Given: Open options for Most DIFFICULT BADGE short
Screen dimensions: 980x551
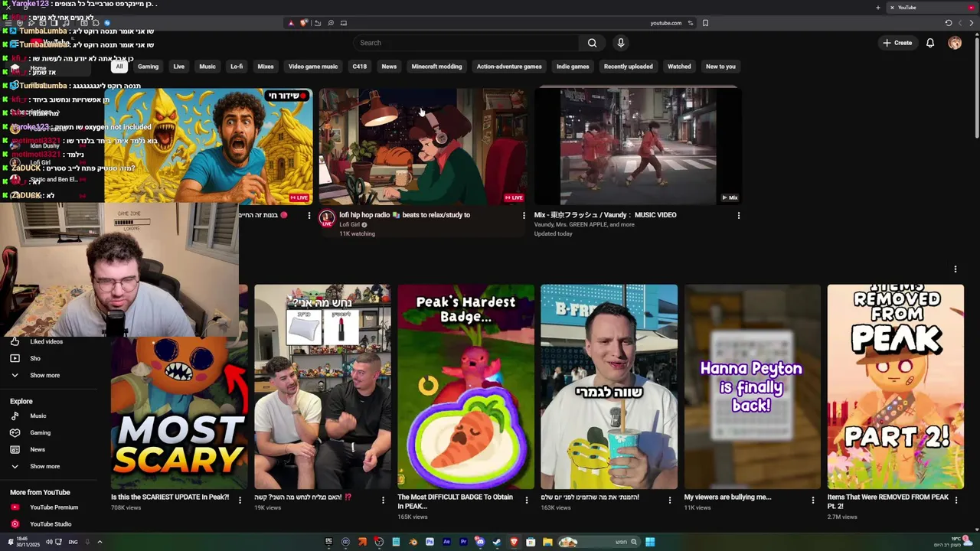Looking at the screenshot, I should pos(526,500).
